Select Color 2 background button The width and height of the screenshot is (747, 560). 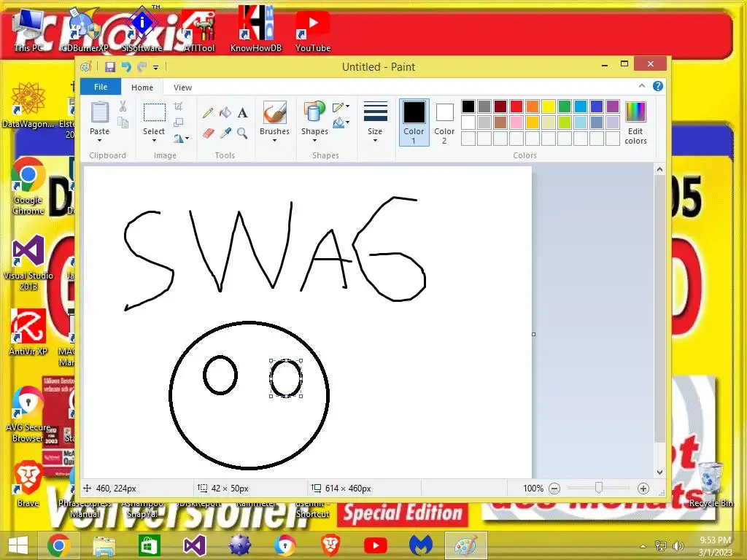click(x=444, y=122)
